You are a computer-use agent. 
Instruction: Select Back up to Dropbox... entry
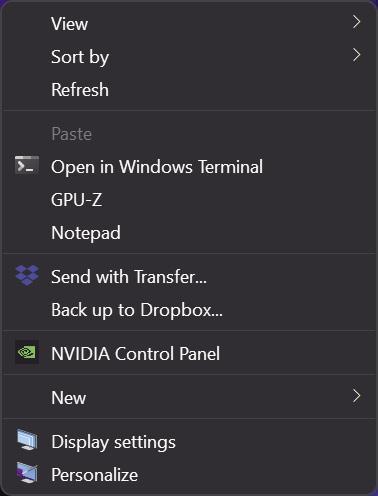click(x=137, y=310)
